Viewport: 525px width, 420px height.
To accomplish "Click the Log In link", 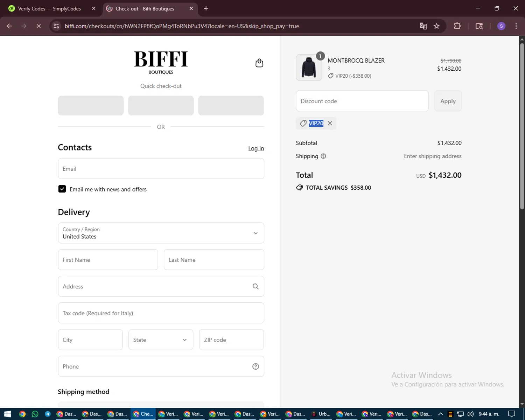I will (x=256, y=148).
